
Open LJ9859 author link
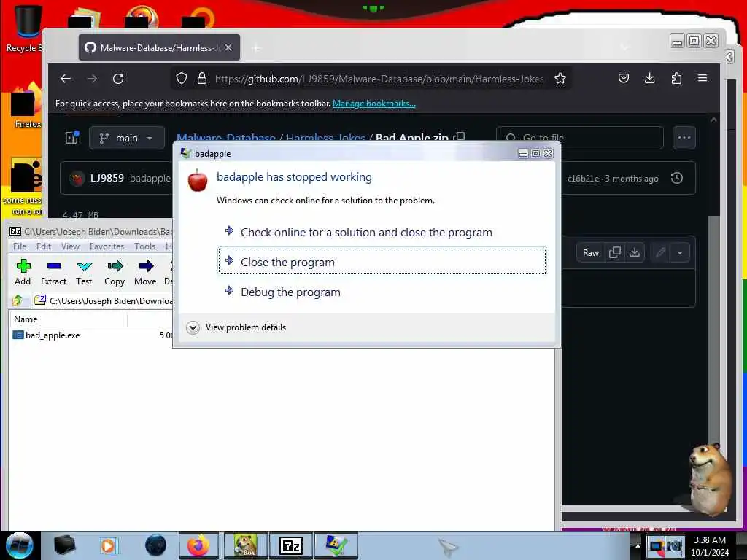pos(107,178)
